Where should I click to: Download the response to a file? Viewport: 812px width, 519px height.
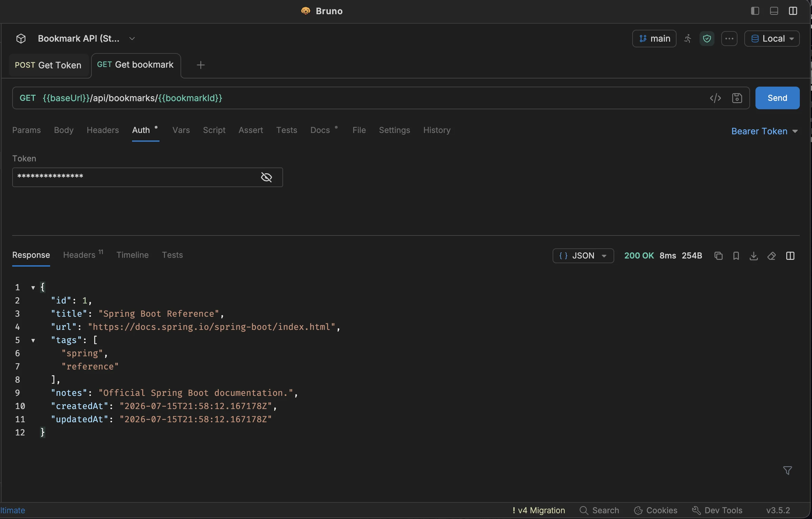click(753, 256)
